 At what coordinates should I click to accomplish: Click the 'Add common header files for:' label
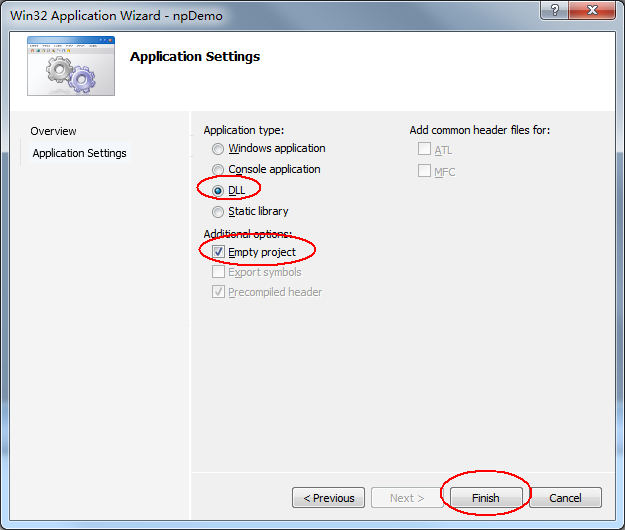pyautogui.click(x=480, y=130)
